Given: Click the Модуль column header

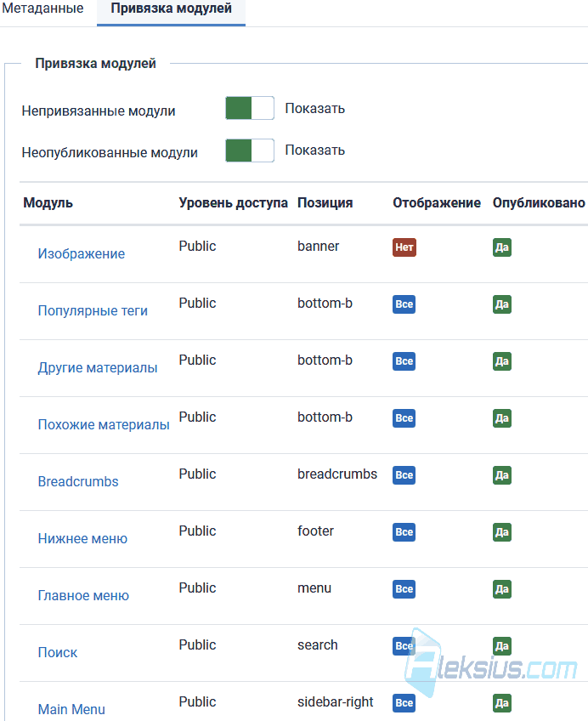Looking at the screenshot, I should coord(48,202).
